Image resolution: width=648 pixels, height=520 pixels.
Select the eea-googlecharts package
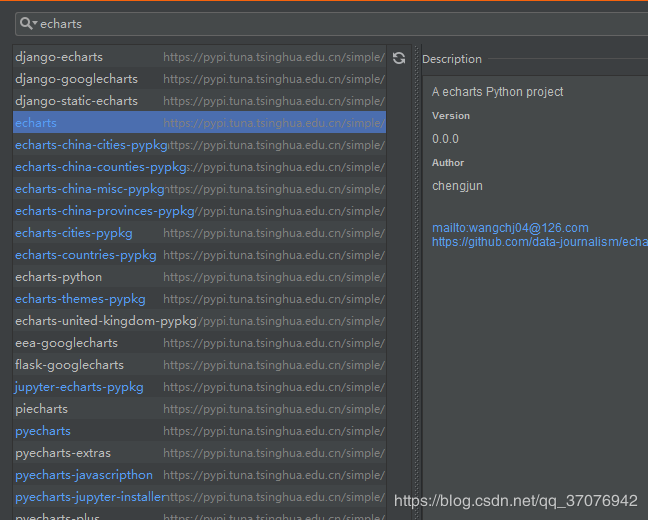(x=200, y=343)
